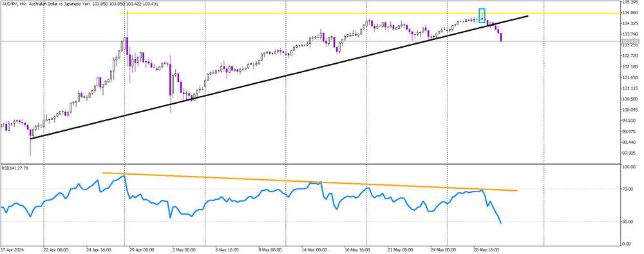Select the orange descending RSI trendline
The width and height of the screenshot is (644, 254).
pyautogui.click(x=310, y=182)
